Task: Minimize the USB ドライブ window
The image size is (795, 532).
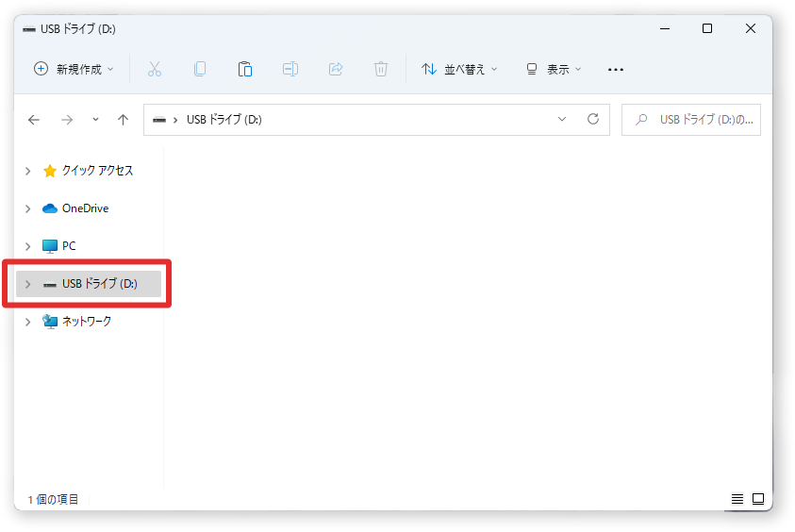Action: (x=665, y=29)
